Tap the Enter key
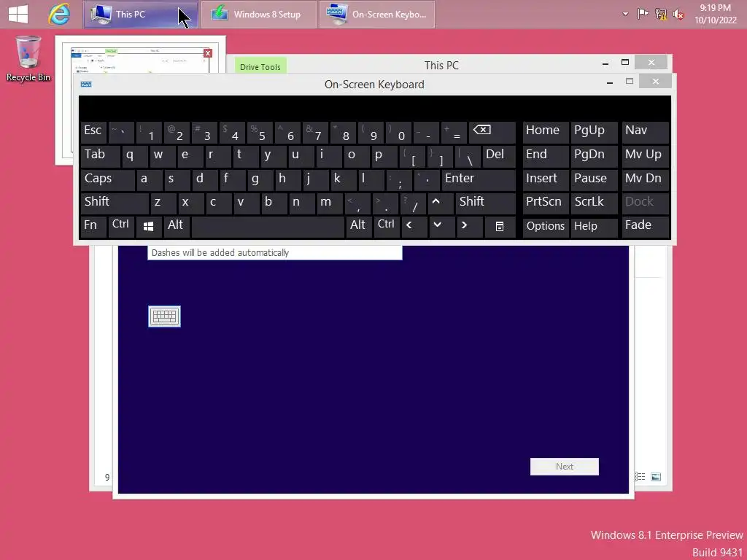 click(478, 179)
